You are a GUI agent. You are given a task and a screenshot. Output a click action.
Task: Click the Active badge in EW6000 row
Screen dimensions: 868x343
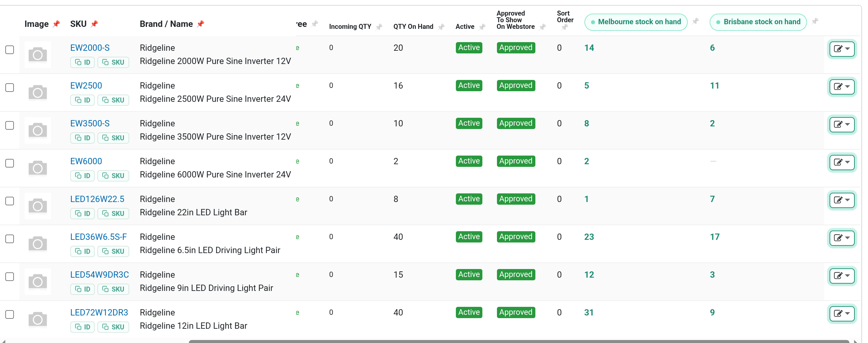tap(469, 161)
